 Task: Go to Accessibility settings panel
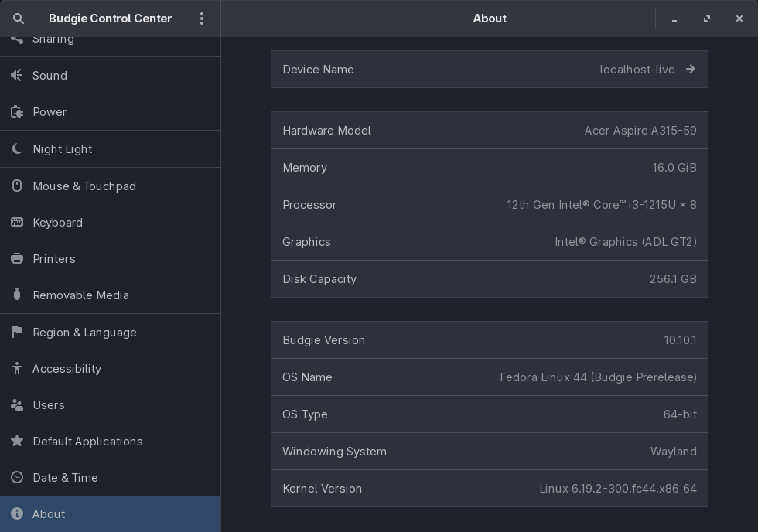pyautogui.click(x=67, y=369)
